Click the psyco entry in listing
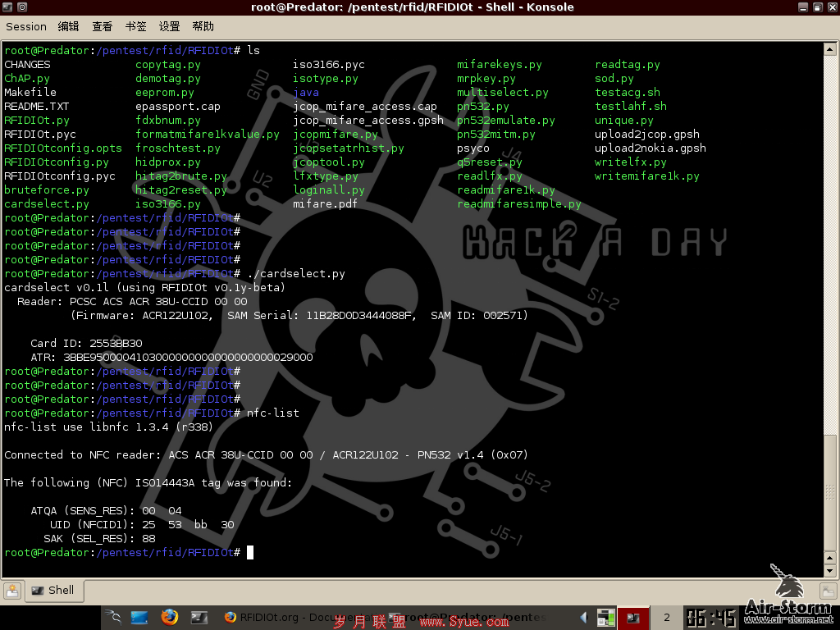840x630 pixels. pyautogui.click(x=473, y=148)
